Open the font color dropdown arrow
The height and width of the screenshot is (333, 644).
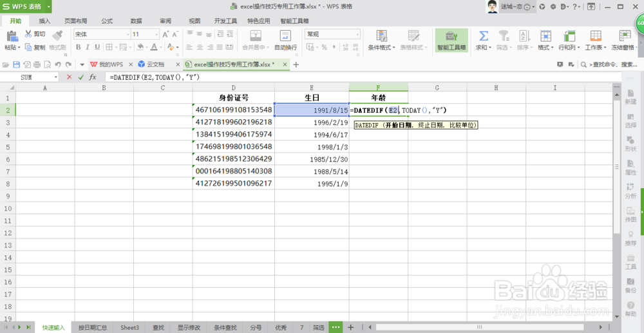pos(161,48)
